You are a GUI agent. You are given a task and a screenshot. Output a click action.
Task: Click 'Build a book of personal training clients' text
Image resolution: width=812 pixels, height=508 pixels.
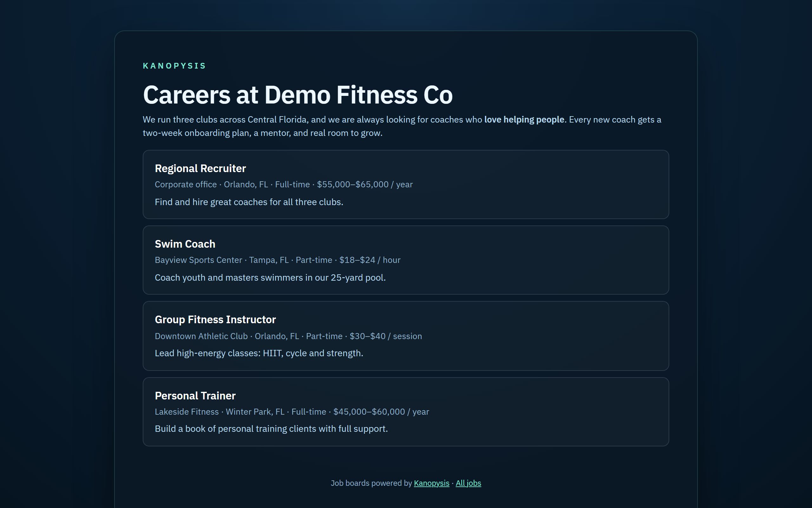click(271, 429)
